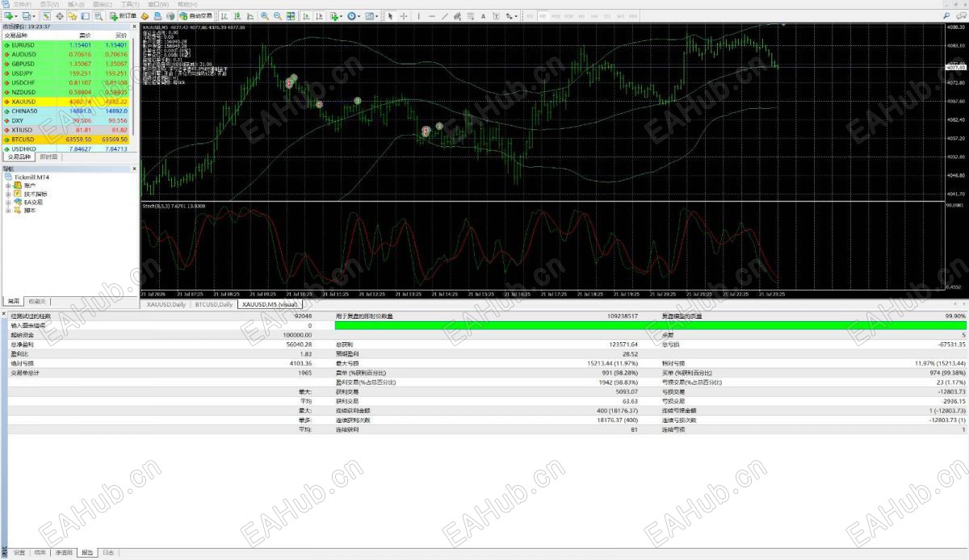Click the tile windows icon
Image resolution: width=969 pixels, height=560 pixels.
pos(290,16)
